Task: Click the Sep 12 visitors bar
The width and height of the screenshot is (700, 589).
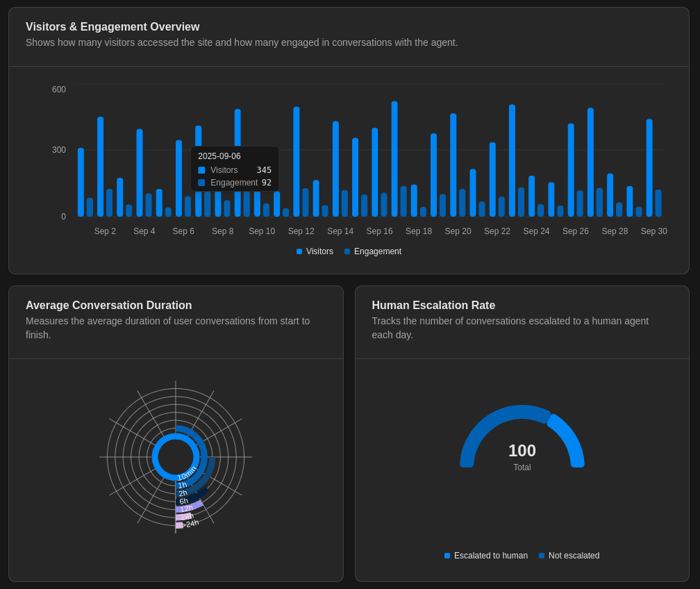Action: click(x=297, y=162)
